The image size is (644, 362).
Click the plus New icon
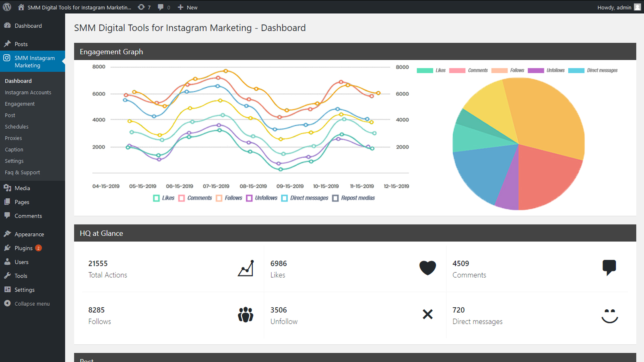pyautogui.click(x=180, y=7)
